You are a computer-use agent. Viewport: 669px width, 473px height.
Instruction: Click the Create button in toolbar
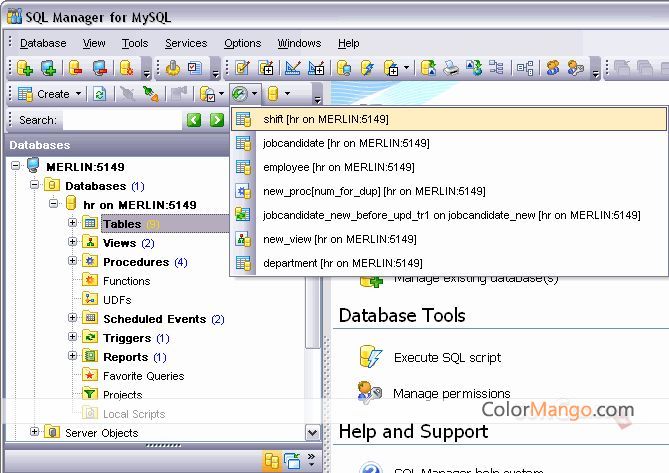coord(44,94)
